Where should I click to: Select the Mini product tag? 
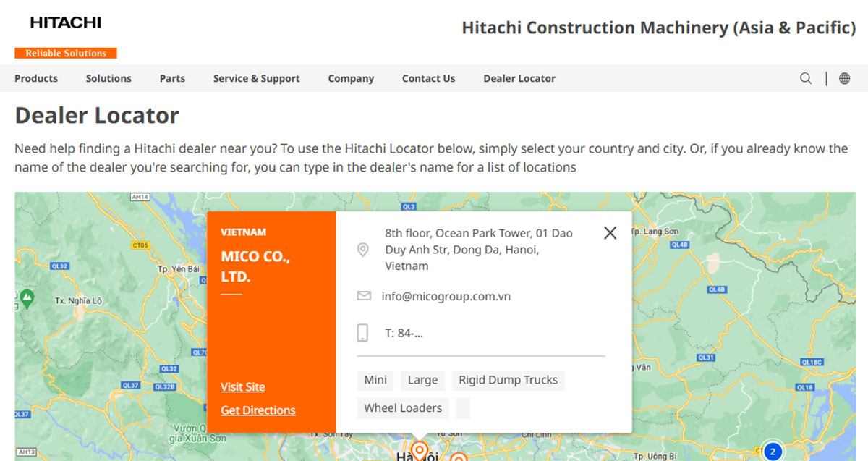point(375,380)
